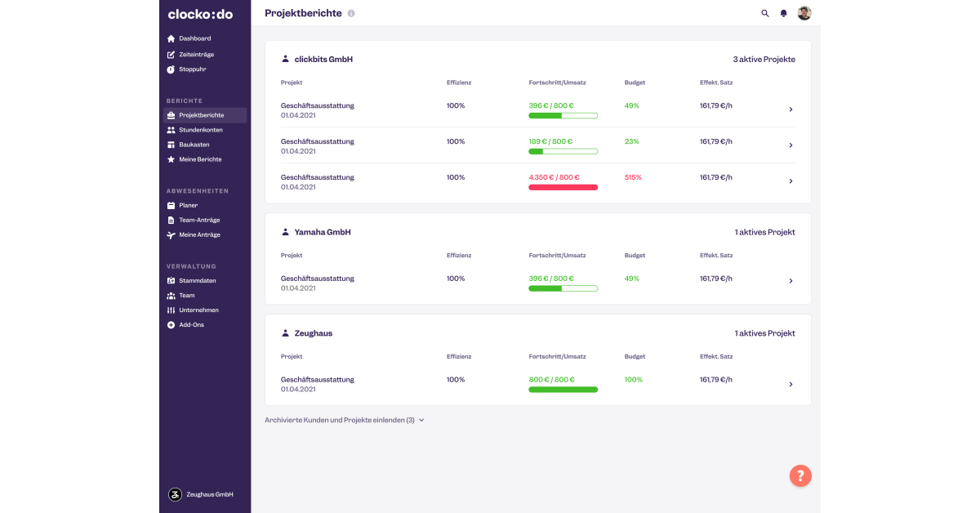Screen dimensions: 980x513
Task: Click 'Effizienz' column header in clickbits card
Action: (x=459, y=83)
